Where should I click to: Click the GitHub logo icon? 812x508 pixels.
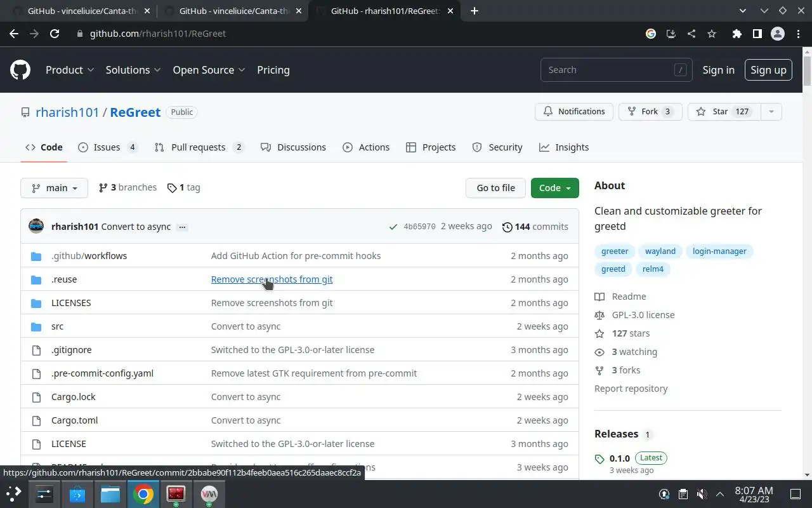pos(20,70)
